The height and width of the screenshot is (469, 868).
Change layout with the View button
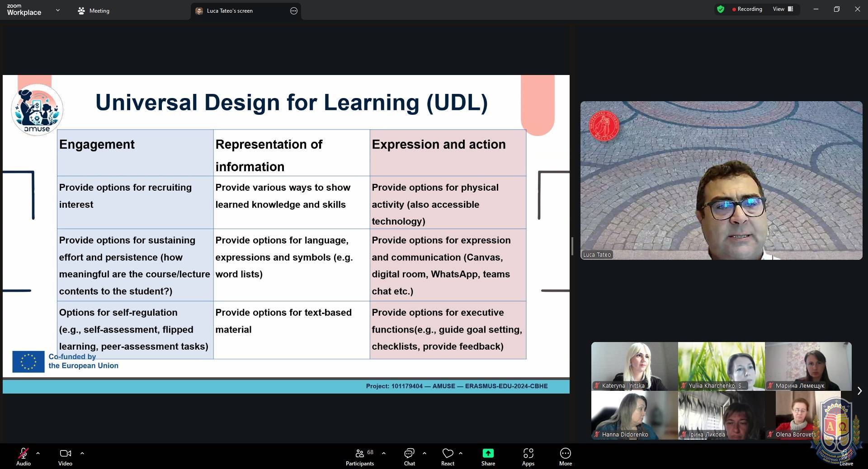point(783,9)
